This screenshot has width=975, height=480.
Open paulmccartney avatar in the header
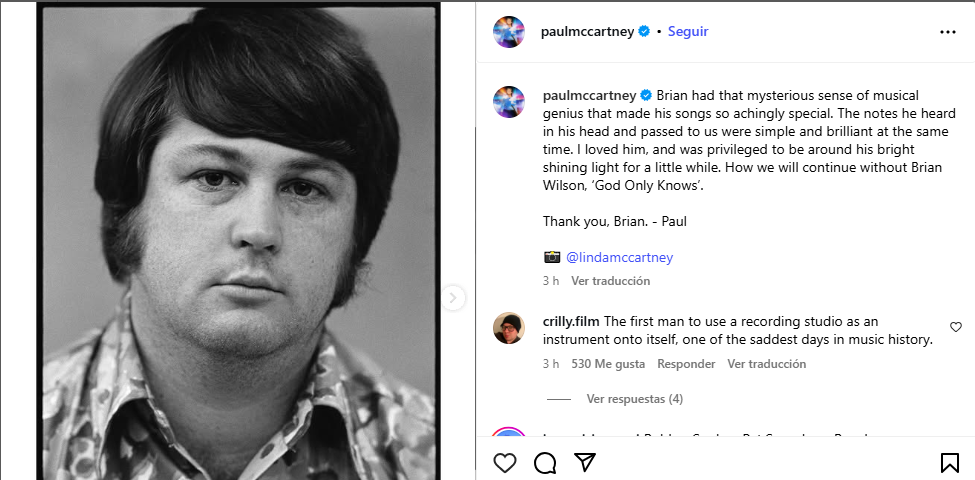tap(509, 32)
